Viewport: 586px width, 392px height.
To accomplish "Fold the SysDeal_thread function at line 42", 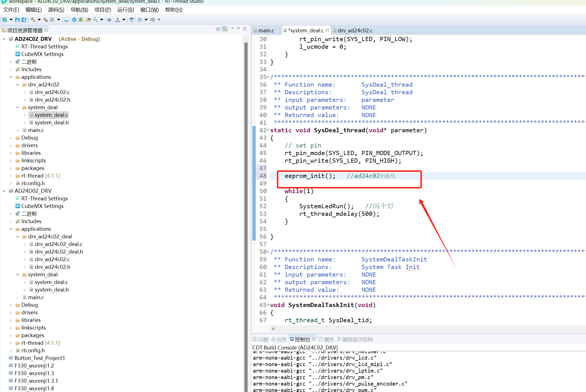I will pos(268,130).
